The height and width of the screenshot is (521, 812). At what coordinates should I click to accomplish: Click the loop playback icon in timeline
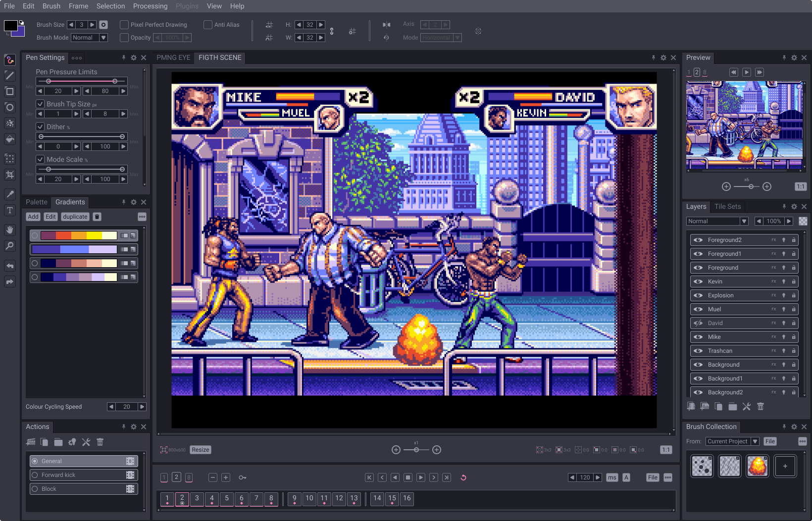pyautogui.click(x=463, y=477)
